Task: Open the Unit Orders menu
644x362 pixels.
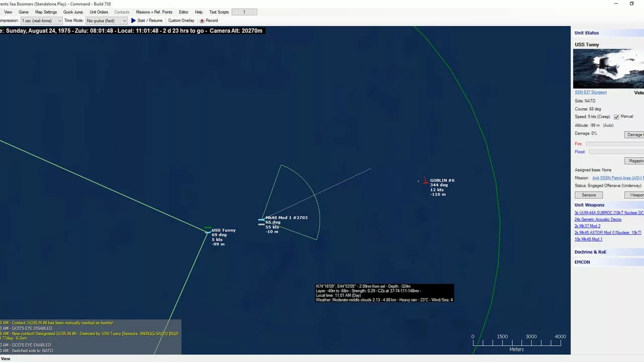Action: click(99, 12)
